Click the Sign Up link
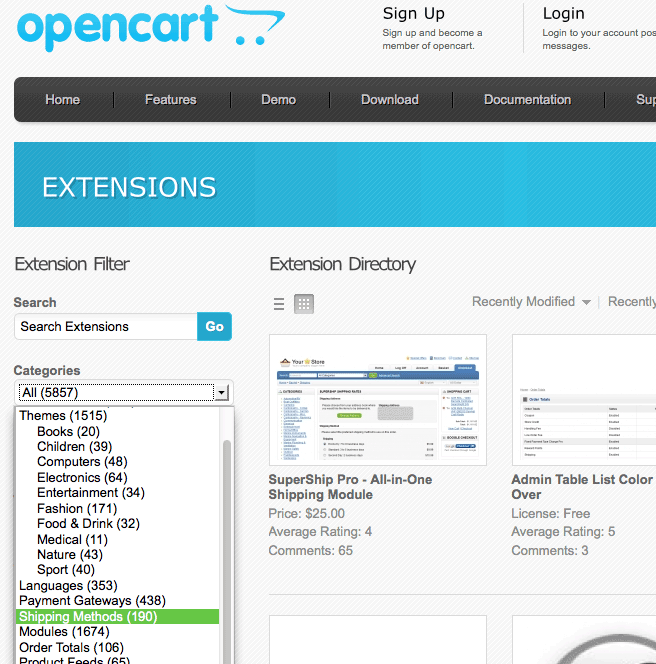The height and width of the screenshot is (664, 656). (x=413, y=14)
